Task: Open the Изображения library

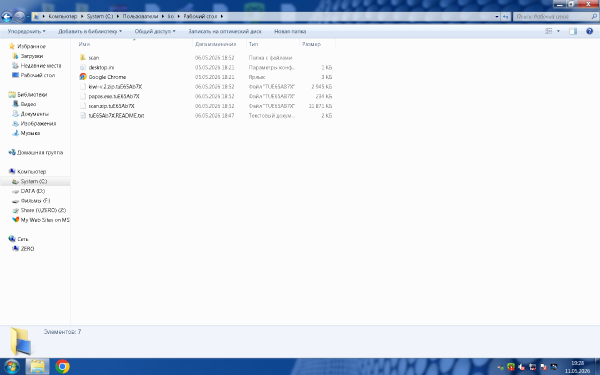Action: (x=38, y=124)
